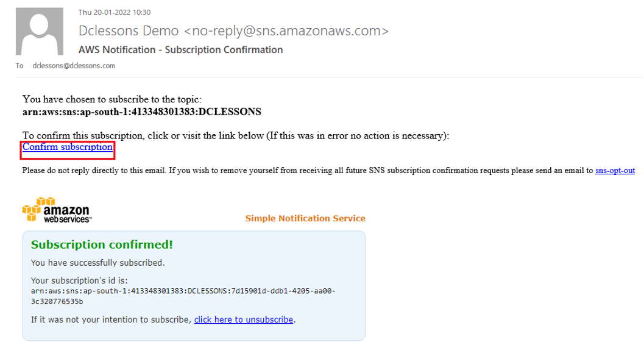The height and width of the screenshot is (364, 644).
Task: Select the recipient dclessons@dclessons.com
Action: pyautogui.click(x=74, y=66)
